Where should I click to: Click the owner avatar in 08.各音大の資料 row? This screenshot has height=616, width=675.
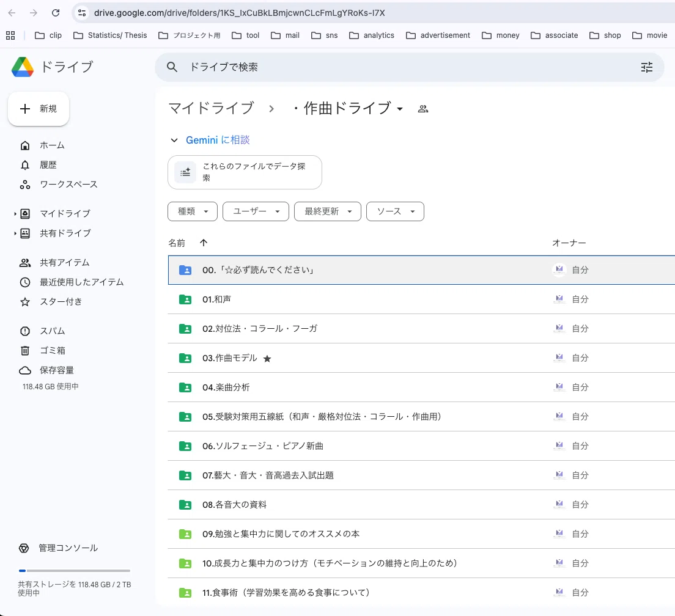coord(559,505)
